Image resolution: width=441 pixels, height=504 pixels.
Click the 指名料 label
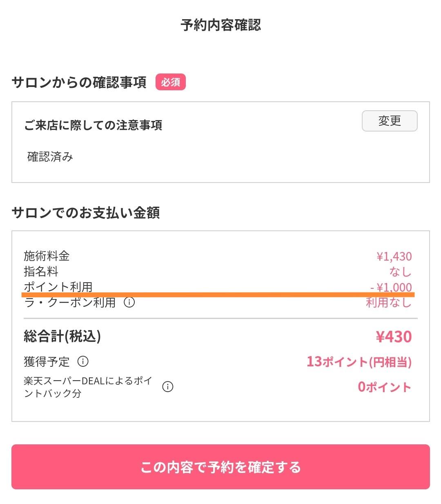pyautogui.click(x=41, y=272)
